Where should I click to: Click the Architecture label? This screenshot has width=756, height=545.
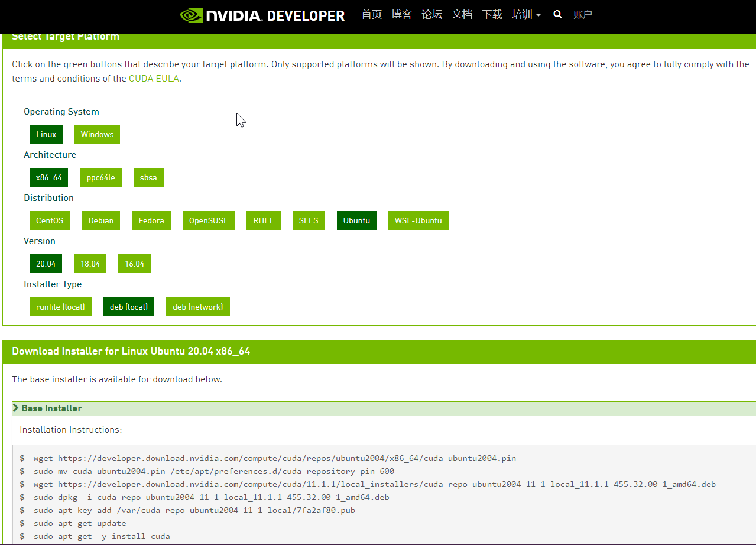(50, 155)
